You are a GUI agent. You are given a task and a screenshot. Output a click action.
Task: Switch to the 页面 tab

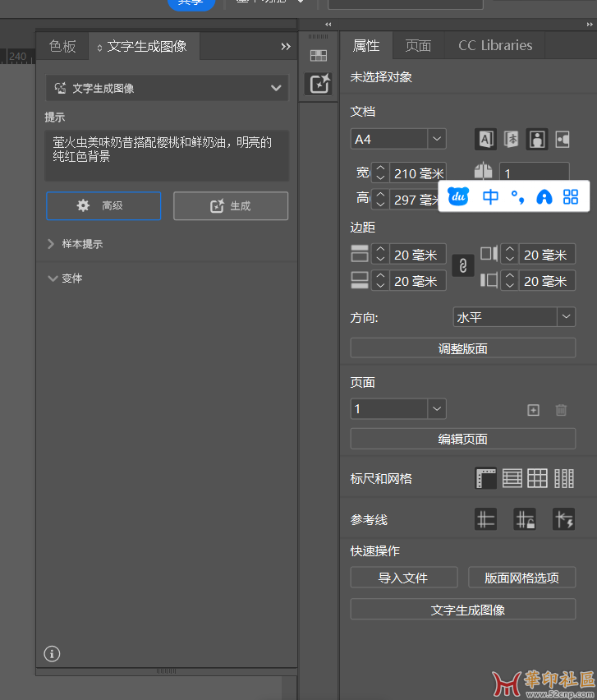(418, 45)
